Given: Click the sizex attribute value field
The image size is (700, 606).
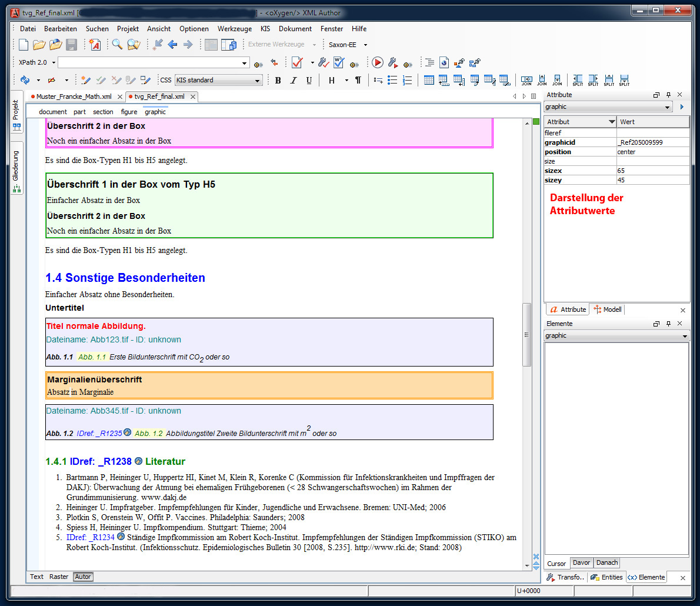Looking at the screenshot, I should [652, 171].
